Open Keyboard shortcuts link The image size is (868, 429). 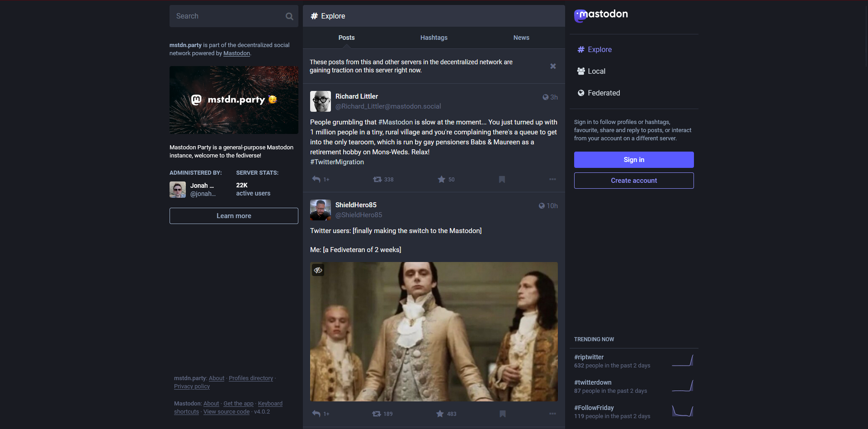pyautogui.click(x=270, y=404)
